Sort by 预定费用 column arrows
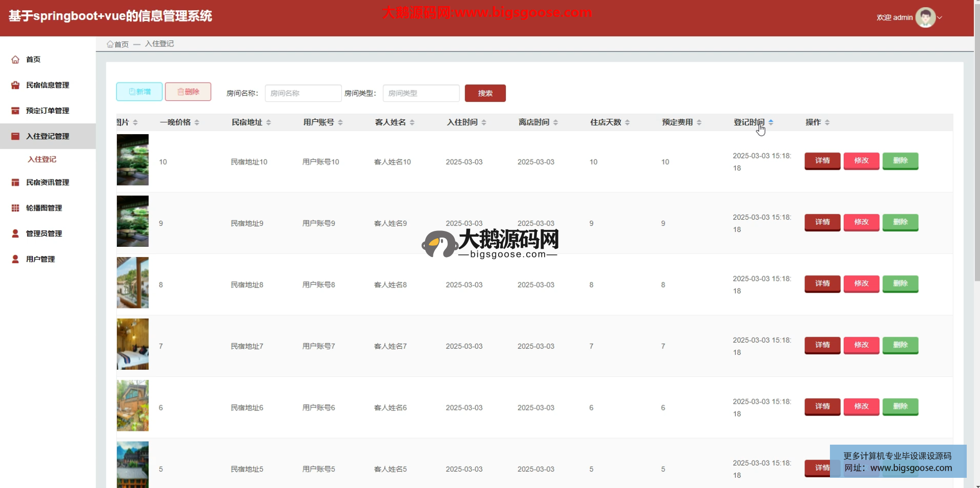 click(699, 122)
